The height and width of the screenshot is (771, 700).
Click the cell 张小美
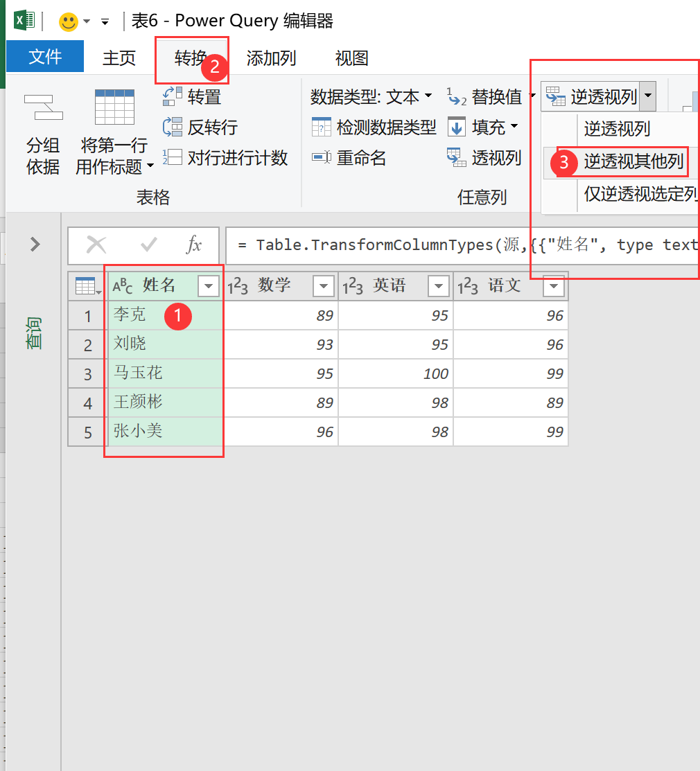click(165, 432)
